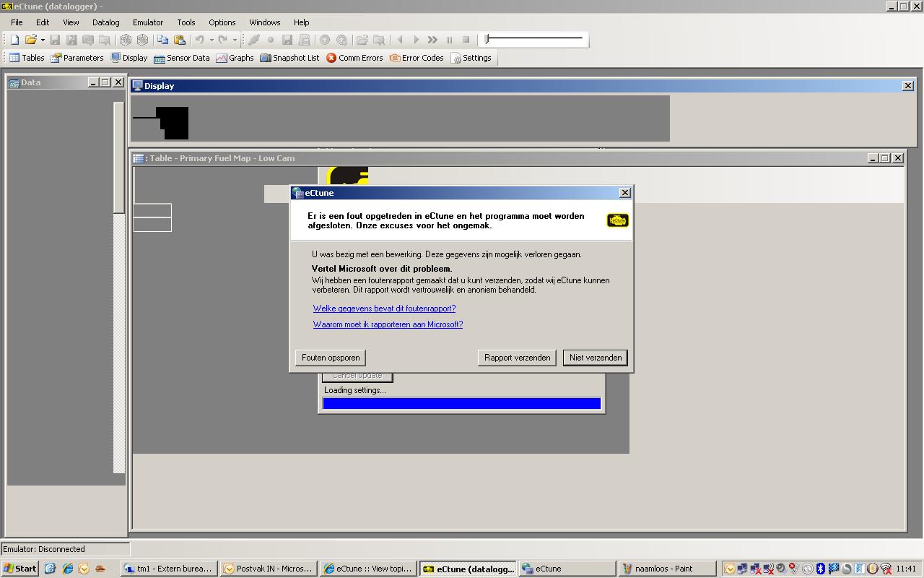924x578 pixels.
Task: Open the Datalog menu
Action: click(x=105, y=22)
